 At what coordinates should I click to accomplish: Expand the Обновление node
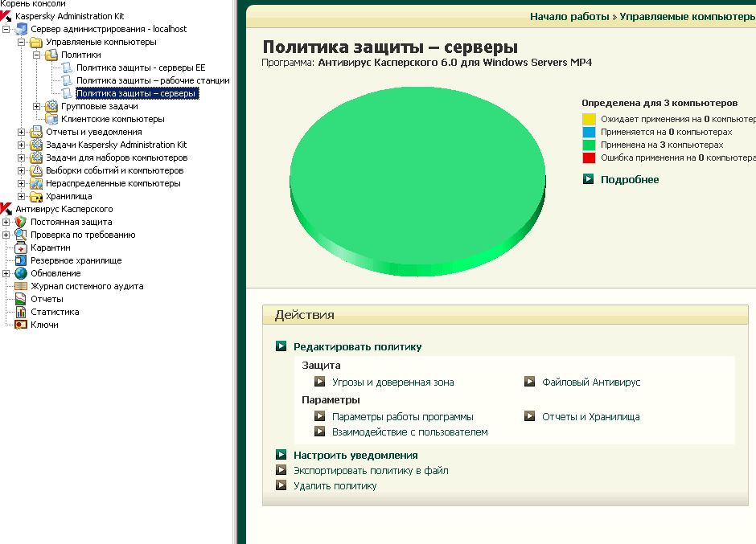pos(6,274)
